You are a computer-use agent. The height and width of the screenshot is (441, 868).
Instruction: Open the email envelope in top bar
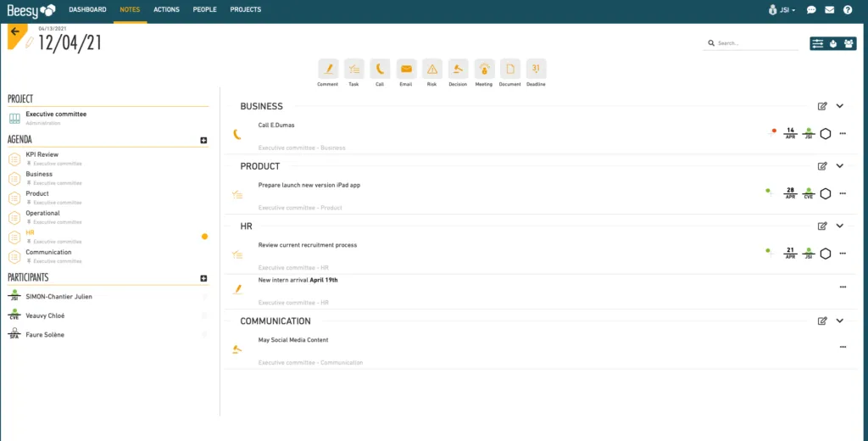pos(829,9)
